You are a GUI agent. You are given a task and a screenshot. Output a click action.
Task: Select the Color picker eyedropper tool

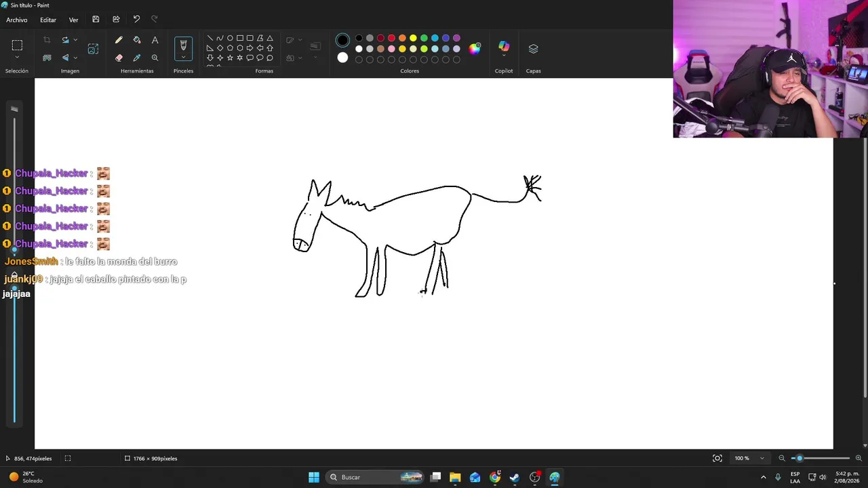[x=137, y=58]
